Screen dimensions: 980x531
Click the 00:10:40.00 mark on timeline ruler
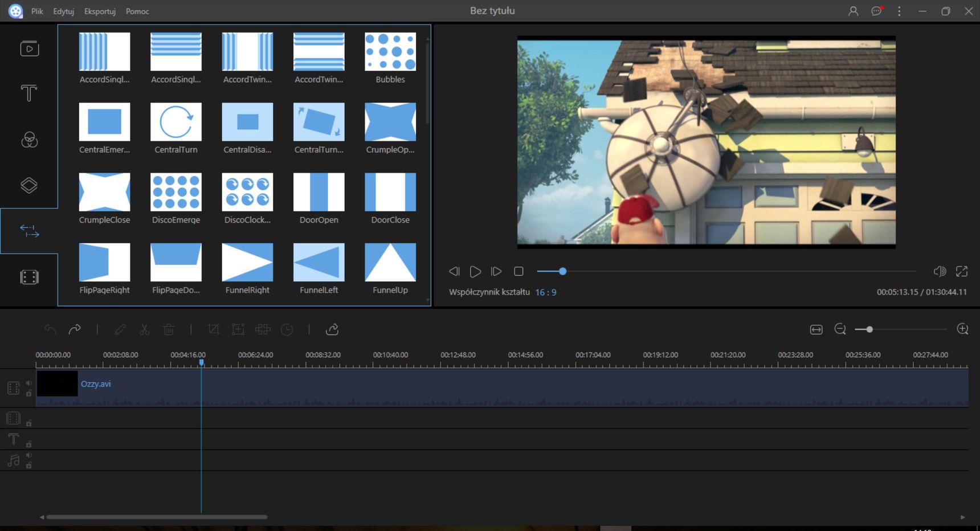[390, 355]
